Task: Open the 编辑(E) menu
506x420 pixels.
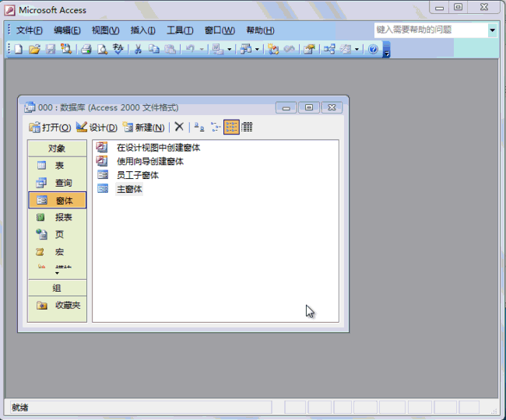Action: (67, 30)
